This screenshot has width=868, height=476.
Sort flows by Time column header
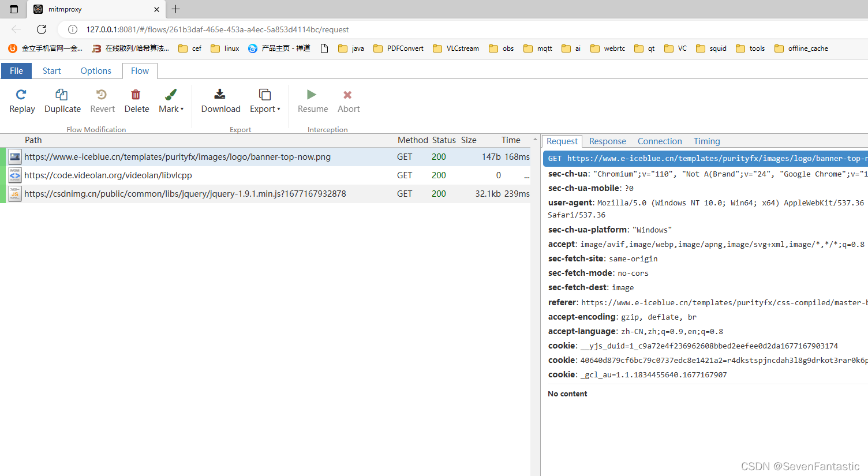511,140
